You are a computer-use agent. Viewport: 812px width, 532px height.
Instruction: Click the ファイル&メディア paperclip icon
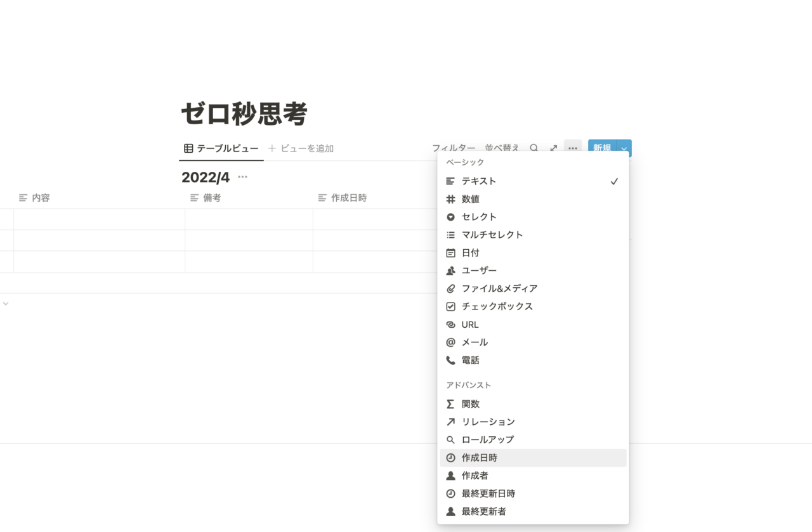pos(450,289)
